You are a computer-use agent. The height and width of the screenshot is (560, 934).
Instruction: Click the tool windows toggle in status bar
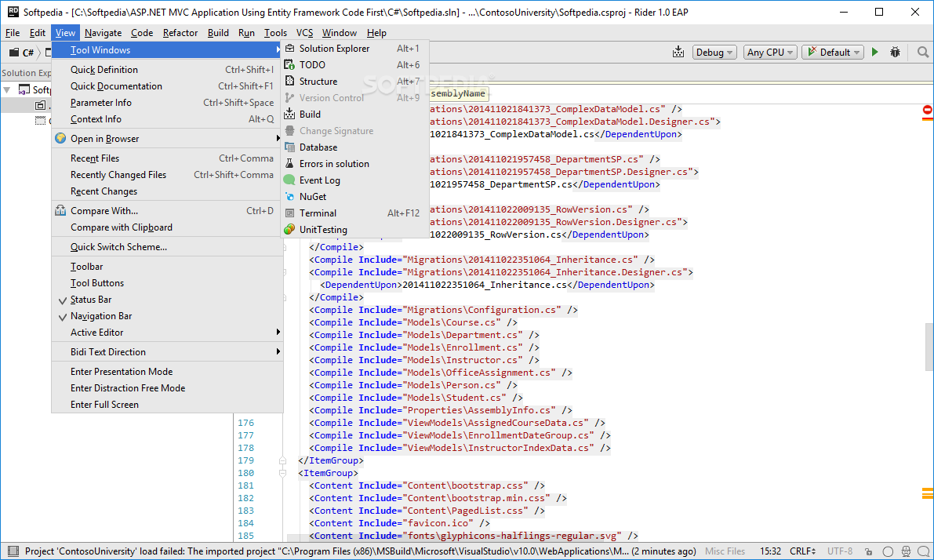pyautogui.click(x=13, y=551)
